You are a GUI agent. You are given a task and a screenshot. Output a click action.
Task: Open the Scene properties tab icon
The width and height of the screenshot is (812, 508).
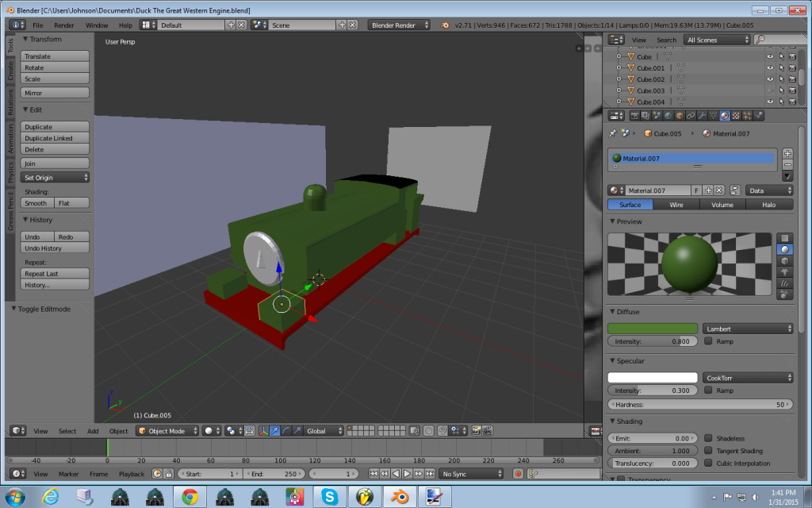[x=657, y=116]
